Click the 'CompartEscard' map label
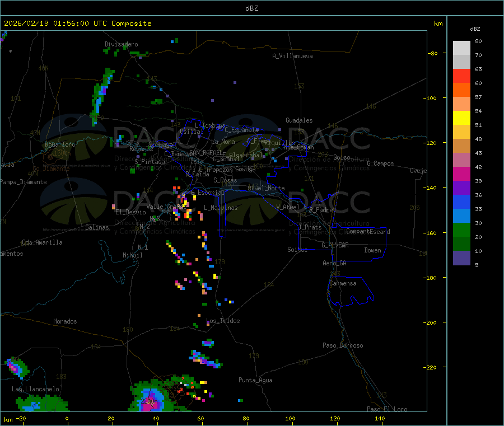Screen dimensions: 504x426 (368, 232)
